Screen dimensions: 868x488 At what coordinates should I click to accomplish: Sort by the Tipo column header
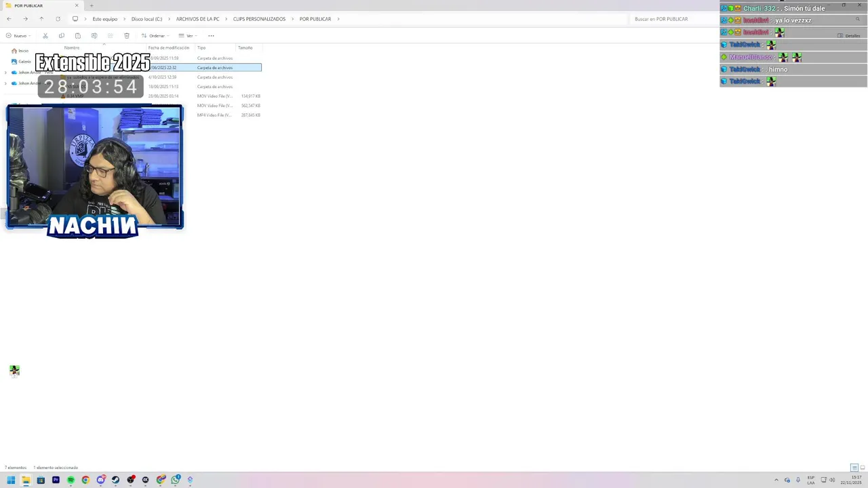tap(201, 47)
